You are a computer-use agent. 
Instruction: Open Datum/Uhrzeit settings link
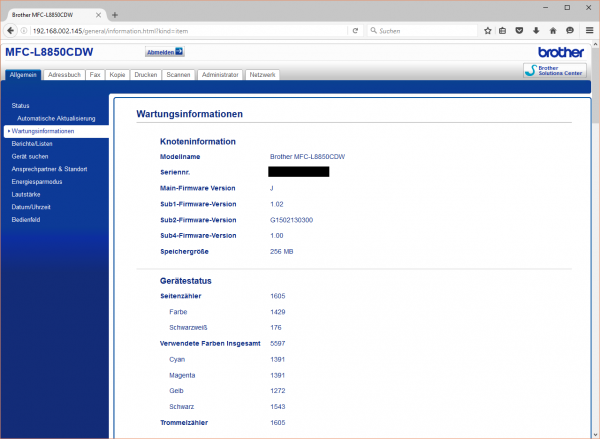[x=32, y=209]
